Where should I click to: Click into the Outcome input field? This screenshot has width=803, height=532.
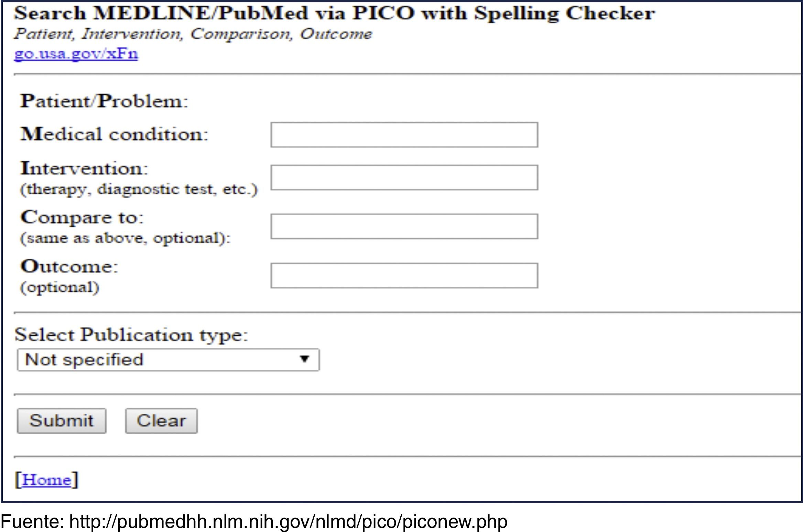(404, 275)
